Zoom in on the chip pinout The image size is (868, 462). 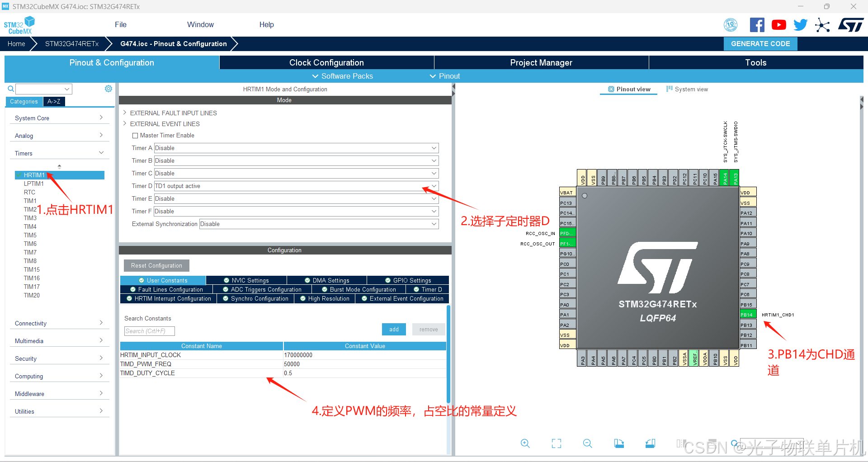coord(525,443)
